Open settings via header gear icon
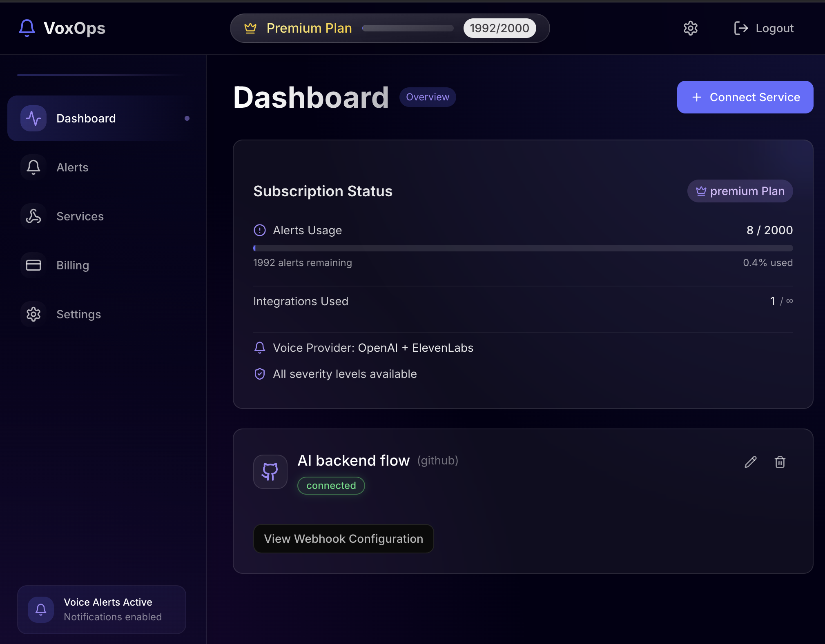 [690, 28]
